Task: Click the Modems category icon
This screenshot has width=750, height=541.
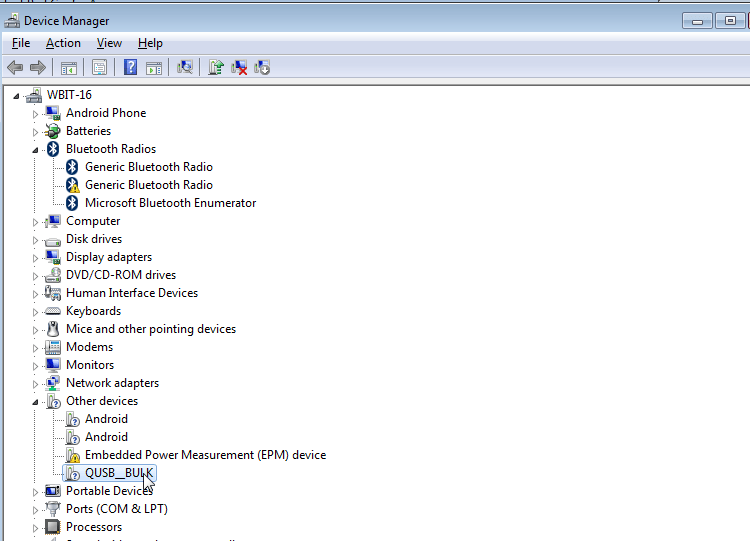Action: [53, 347]
